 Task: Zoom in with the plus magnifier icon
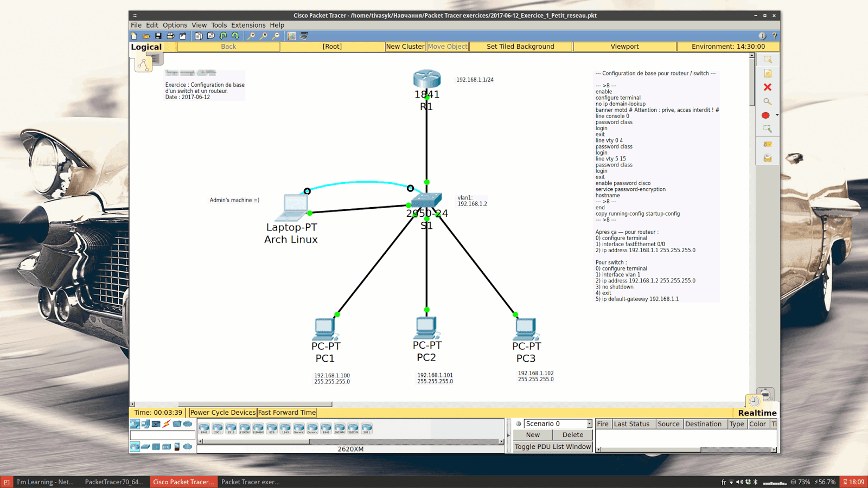click(251, 36)
